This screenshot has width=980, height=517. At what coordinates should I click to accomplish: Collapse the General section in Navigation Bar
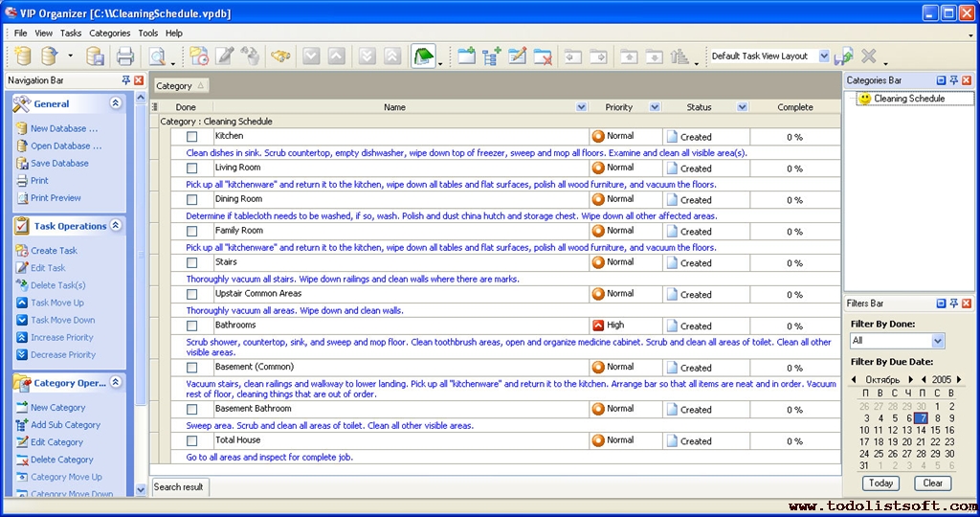(116, 103)
